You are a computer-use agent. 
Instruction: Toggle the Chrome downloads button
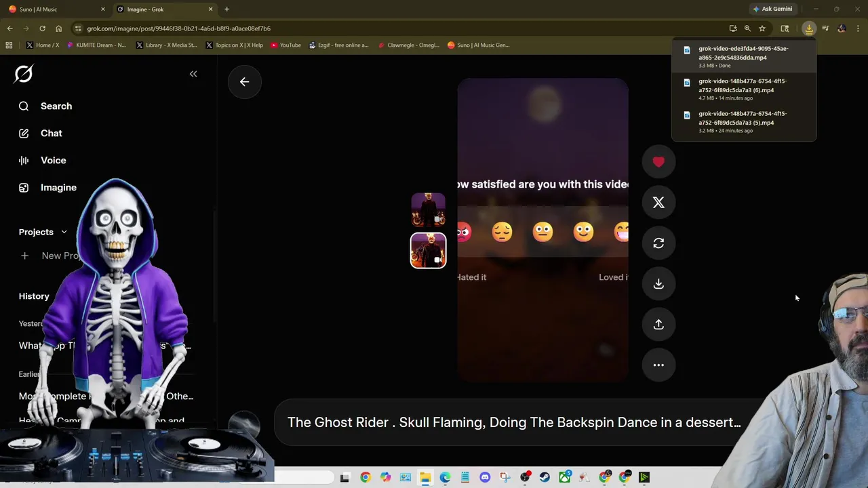[809, 28]
